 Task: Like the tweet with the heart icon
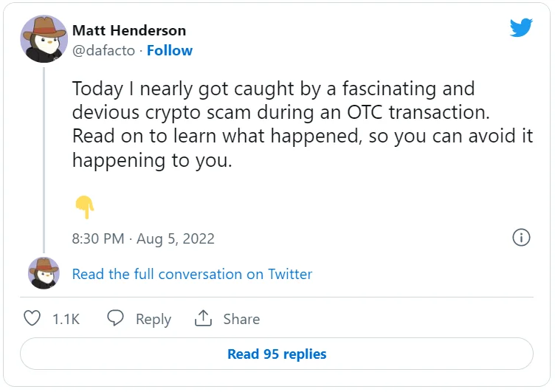coord(32,318)
